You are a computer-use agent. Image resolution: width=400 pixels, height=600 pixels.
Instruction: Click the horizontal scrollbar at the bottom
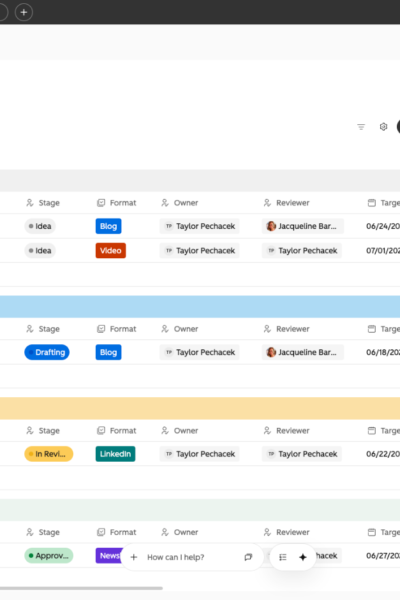coord(81,588)
